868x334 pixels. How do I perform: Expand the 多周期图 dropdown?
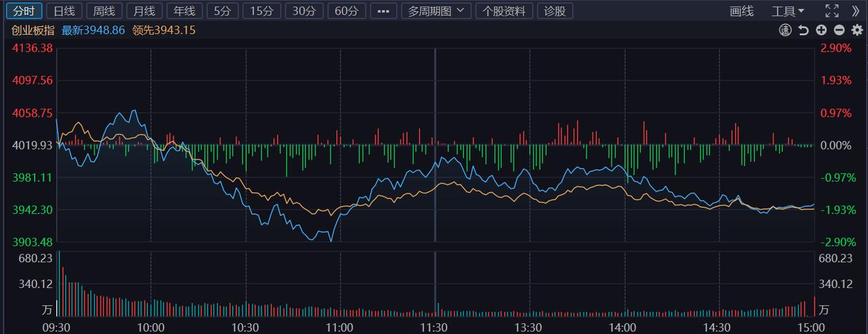tap(436, 11)
